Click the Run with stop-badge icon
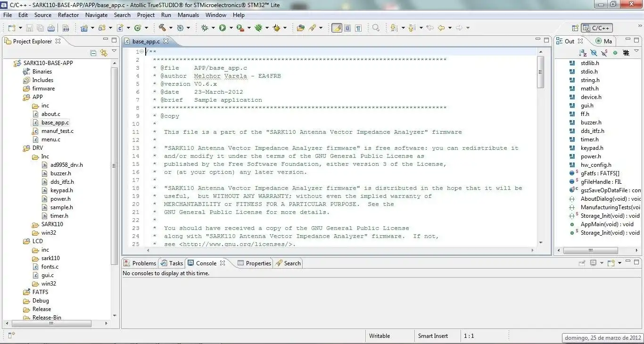644x344 pixels. (240, 28)
